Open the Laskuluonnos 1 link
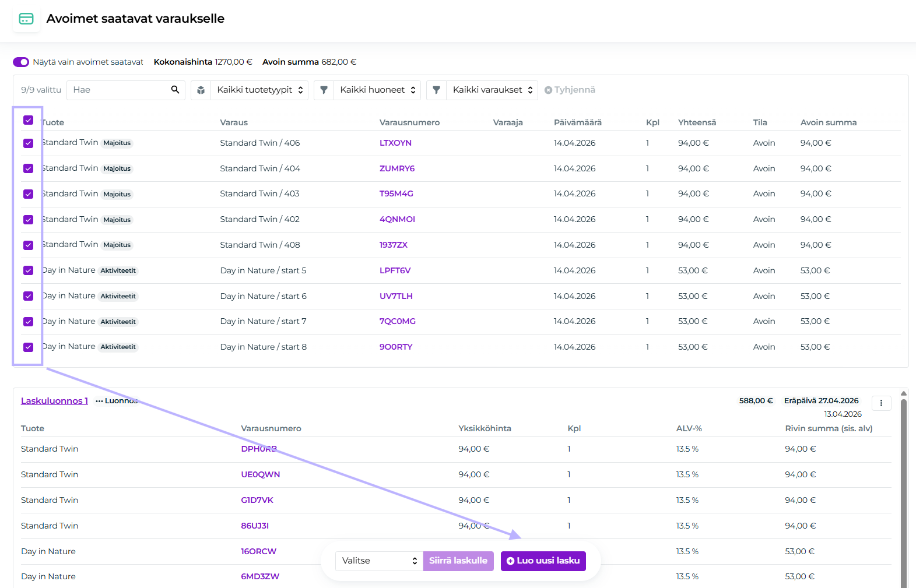Screen dimensions: 916x588 coord(54,401)
